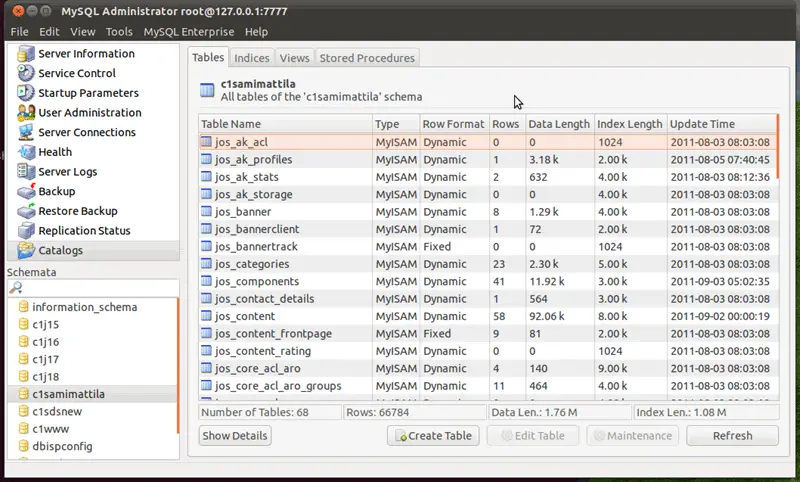This screenshot has height=482, width=800.
Task: Sort by the Table Name column header
Action: click(x=286, y=124)
